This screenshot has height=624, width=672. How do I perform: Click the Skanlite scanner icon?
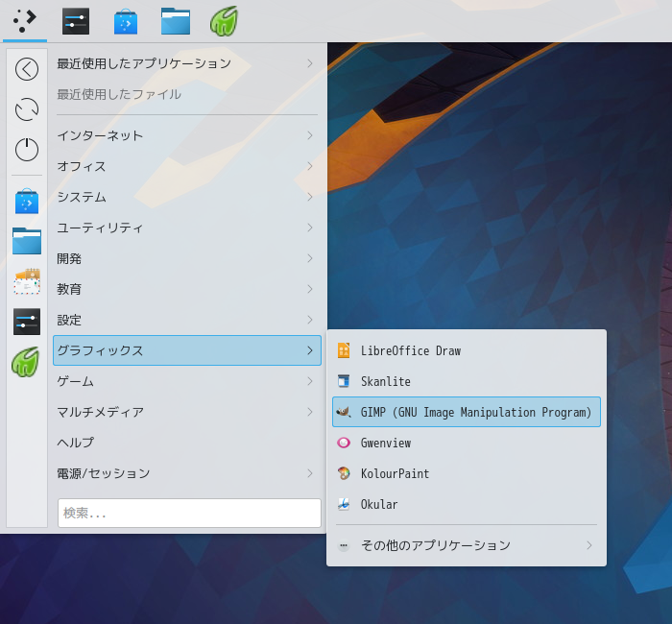click(344, 381)
